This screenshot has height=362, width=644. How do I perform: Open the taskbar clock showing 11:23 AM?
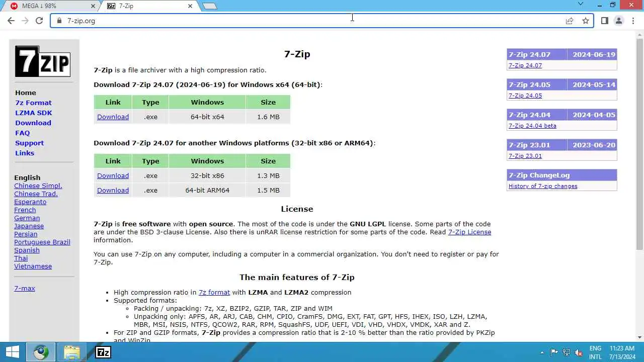coord(622,352)
